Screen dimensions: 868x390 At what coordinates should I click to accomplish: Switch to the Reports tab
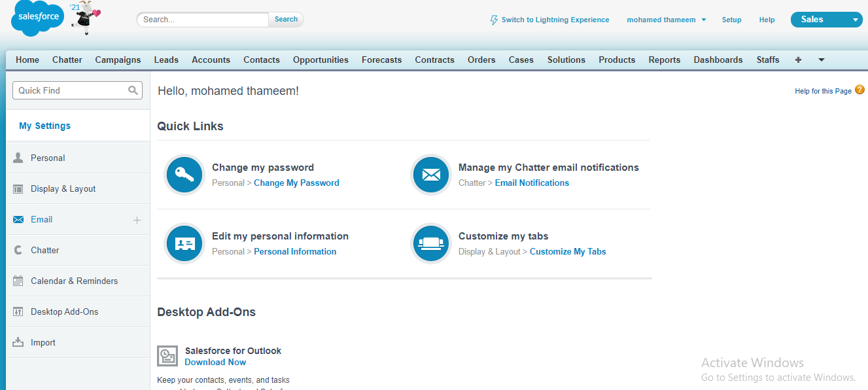[664, 60]
